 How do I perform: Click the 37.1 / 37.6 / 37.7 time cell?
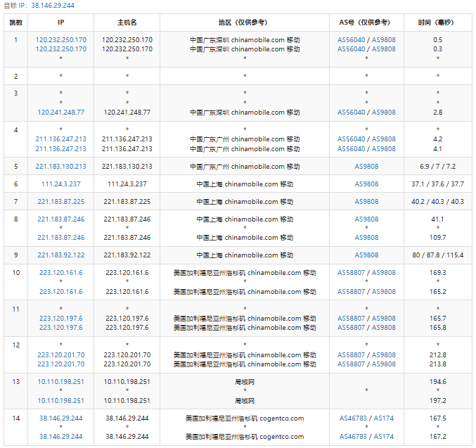pos(437,184)
